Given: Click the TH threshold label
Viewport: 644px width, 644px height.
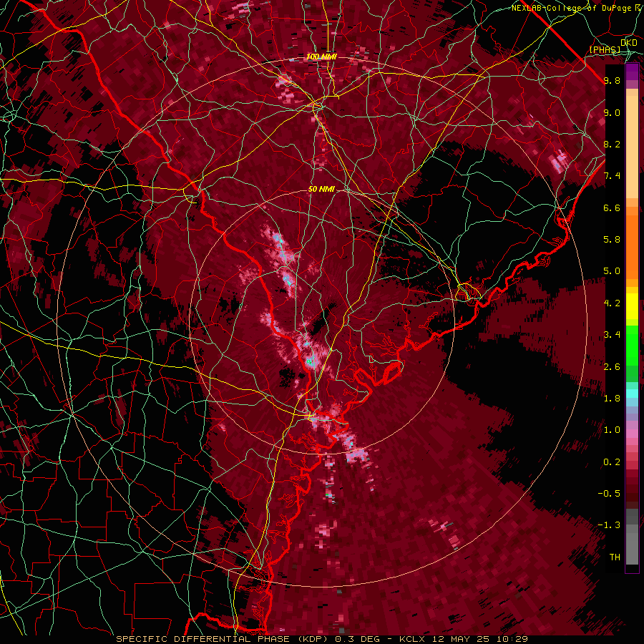Looking at the screenshot, I should (x=615, y=557).
